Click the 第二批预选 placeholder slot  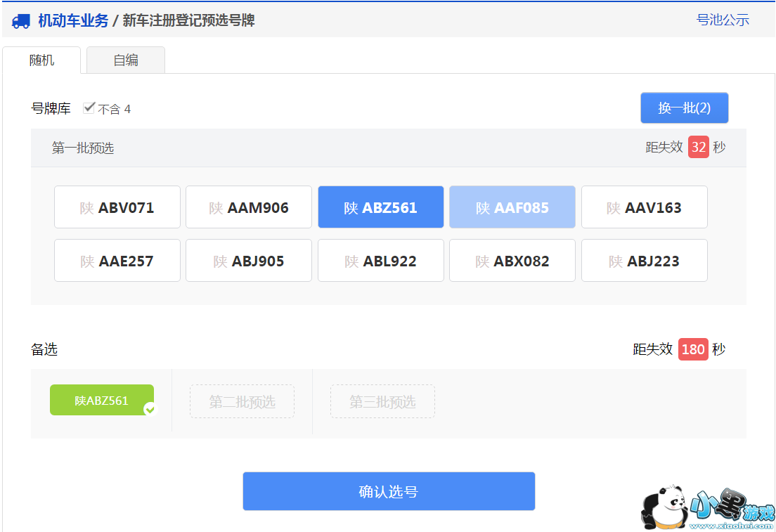(x=242, y=401)
